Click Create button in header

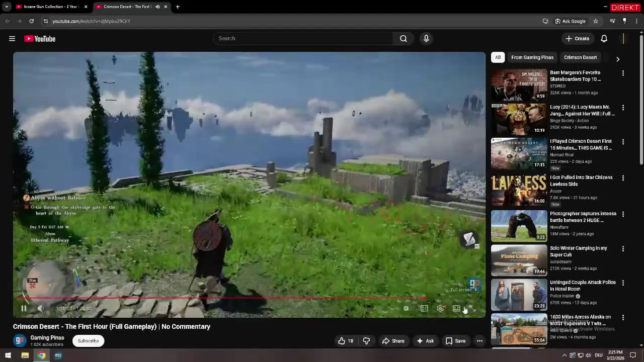coord(577,38)
